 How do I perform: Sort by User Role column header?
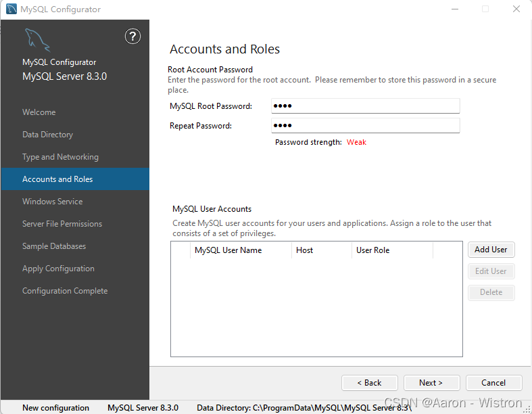point(392,250)
